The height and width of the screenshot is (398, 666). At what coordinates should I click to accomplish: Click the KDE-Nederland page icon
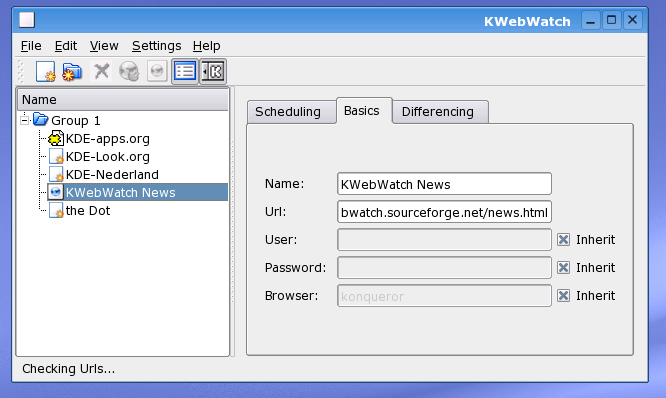(56, 175)
